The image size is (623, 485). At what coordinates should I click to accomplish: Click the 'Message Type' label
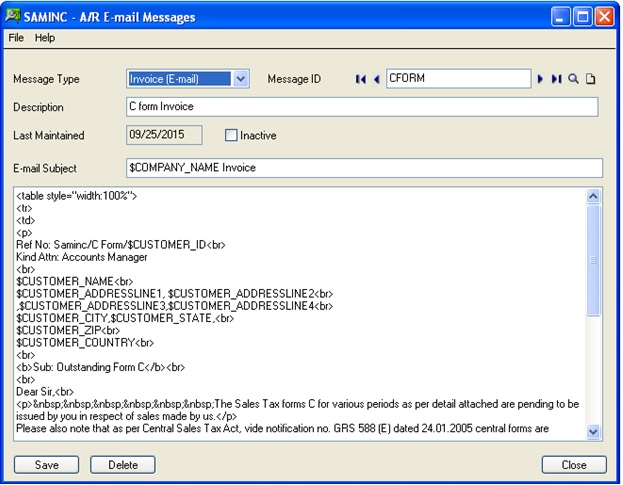point(46,79)
